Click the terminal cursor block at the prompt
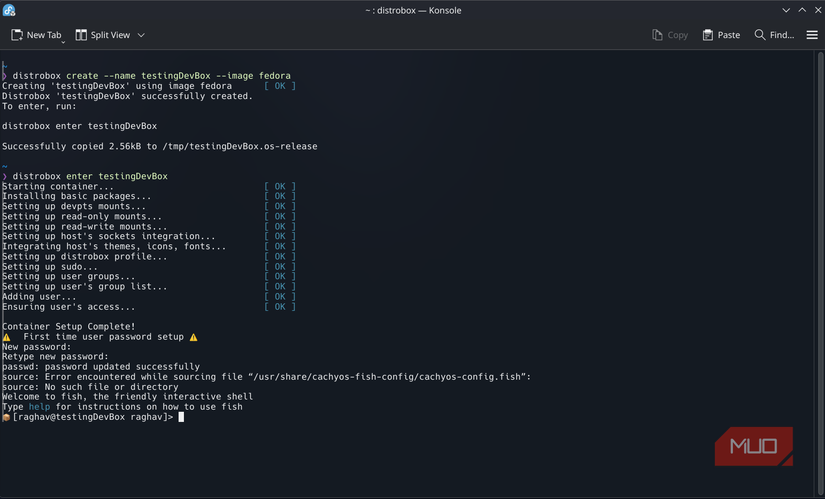 pos(181,417)
